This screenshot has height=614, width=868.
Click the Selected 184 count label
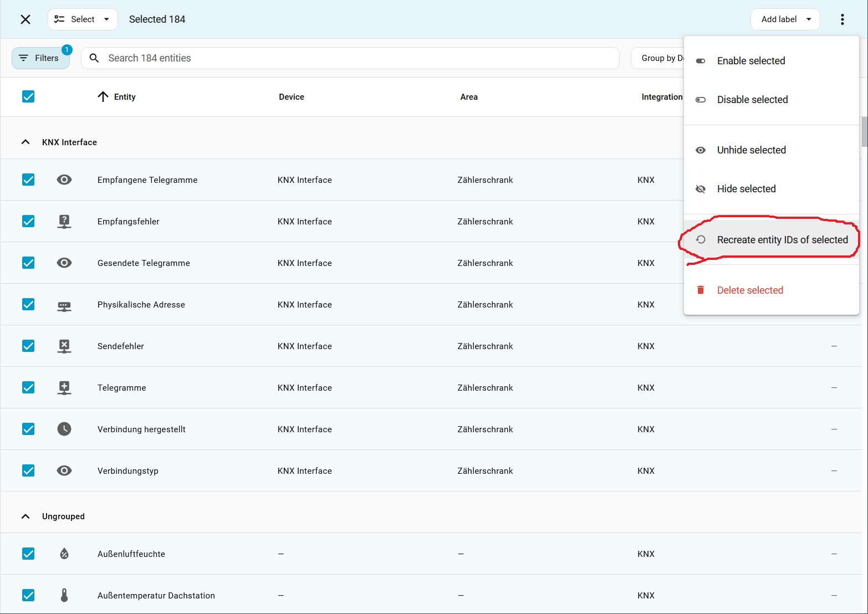[x=157, y=19]
